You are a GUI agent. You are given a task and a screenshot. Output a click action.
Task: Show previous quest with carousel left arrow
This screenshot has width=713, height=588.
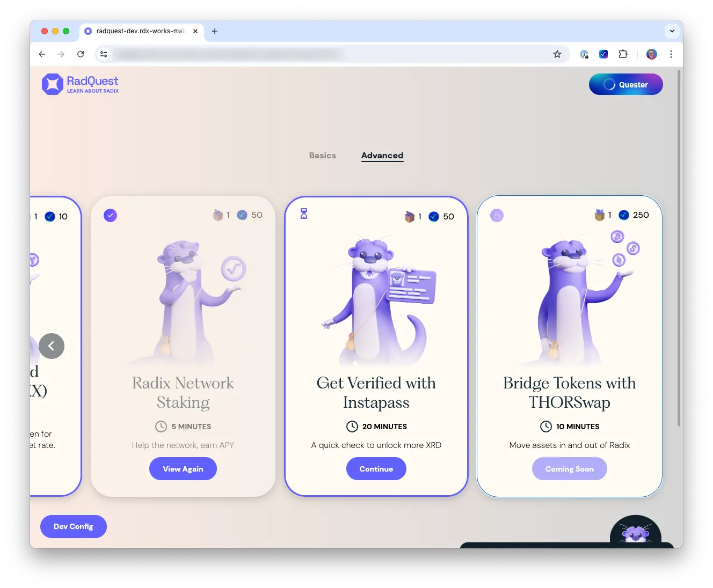(52, 346)
